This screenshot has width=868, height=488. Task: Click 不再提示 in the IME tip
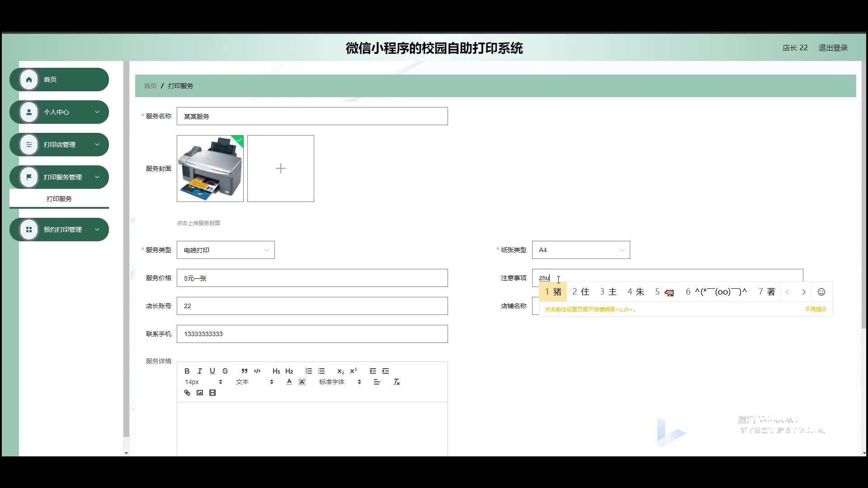tap(816, 310)
